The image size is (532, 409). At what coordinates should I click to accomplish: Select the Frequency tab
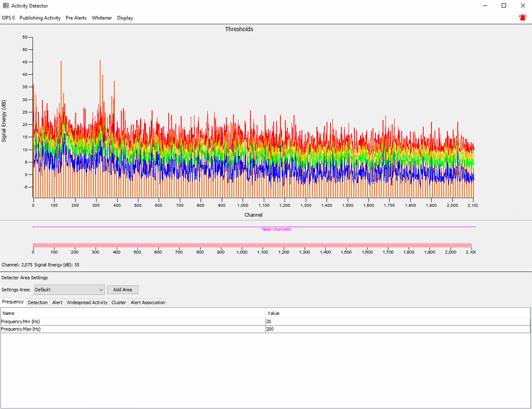click(x=13, y=302)
